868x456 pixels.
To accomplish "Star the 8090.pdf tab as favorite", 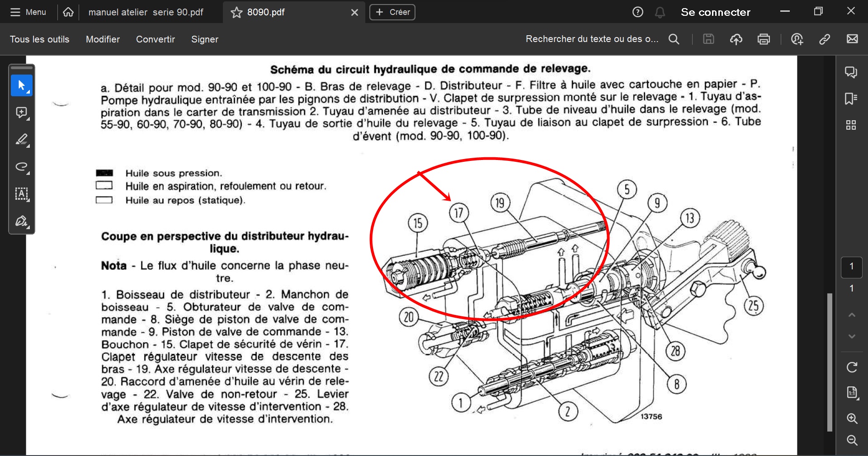I will pos(236,12).
